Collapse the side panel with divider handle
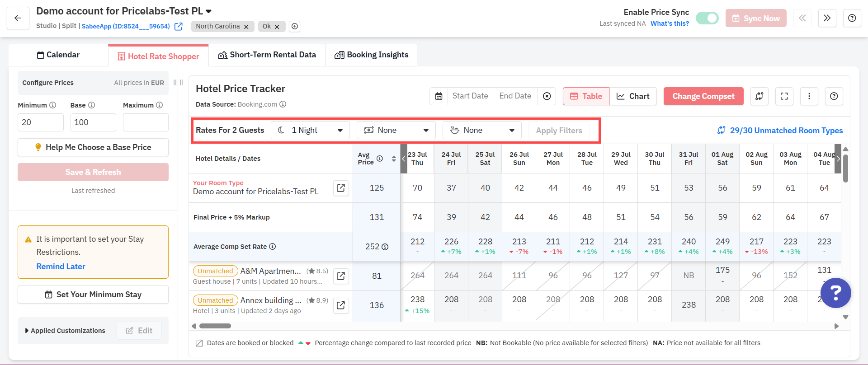Viewport: 868px width, 365px height. click(178, 83)
